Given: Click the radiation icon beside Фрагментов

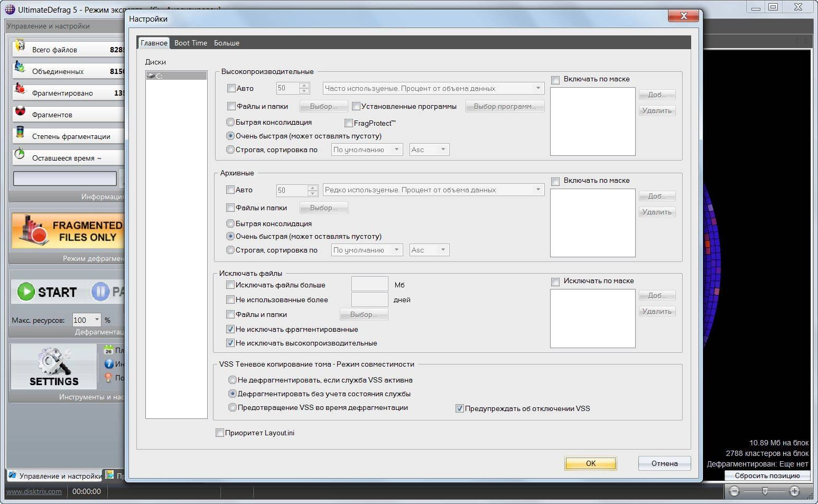Looking at the screenshot, I should [20, 111].
